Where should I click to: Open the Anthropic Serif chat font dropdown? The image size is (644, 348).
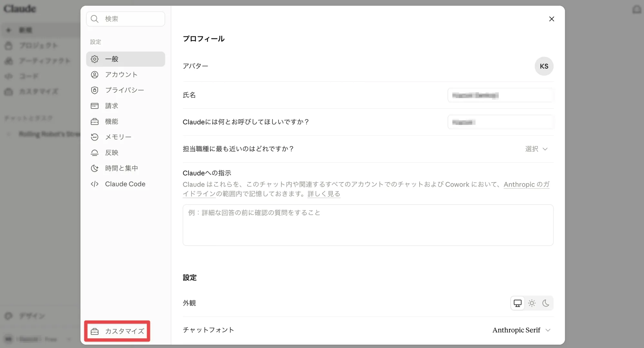point(522,330)
